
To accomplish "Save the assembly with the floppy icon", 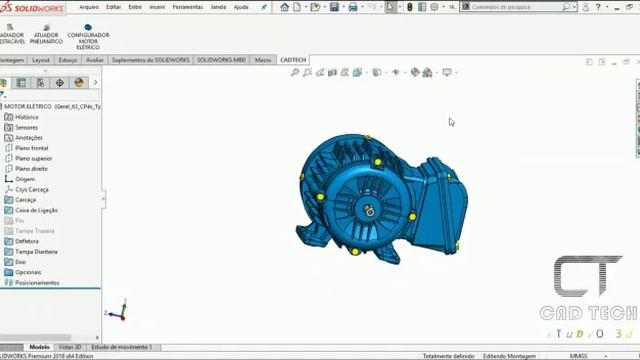I will click(x=334, y=7).
